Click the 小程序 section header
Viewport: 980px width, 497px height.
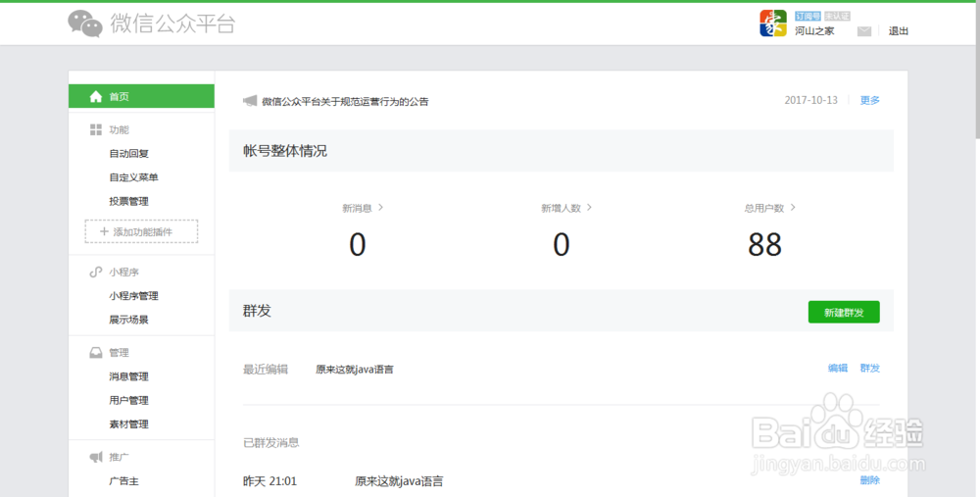(x=123, y=272)
